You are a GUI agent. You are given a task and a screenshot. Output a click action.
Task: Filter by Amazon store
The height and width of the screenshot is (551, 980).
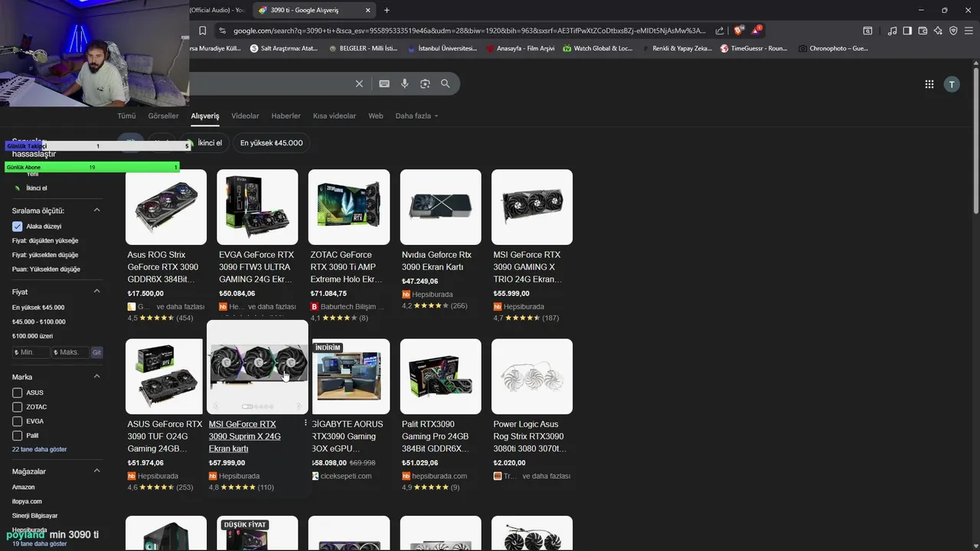point(23,487)
